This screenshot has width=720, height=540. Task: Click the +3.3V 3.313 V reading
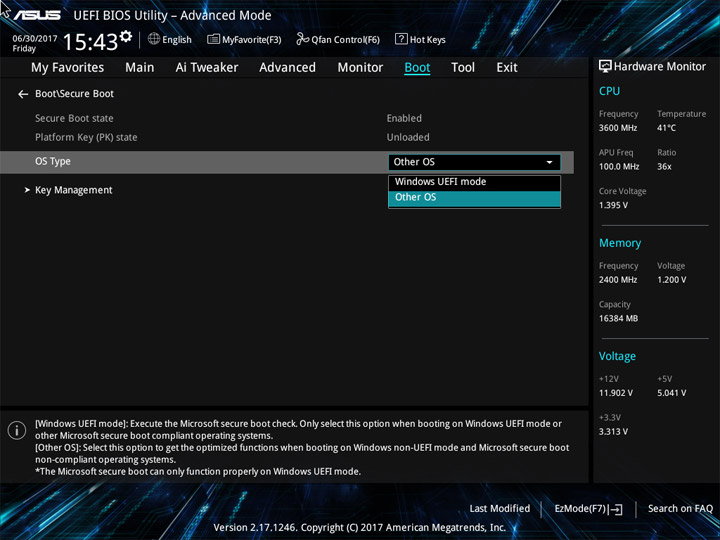coord(613,432)
